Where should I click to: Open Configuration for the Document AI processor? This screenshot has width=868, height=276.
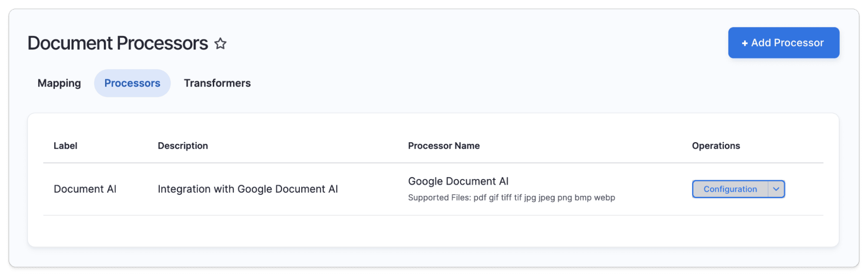pos(730,189)
